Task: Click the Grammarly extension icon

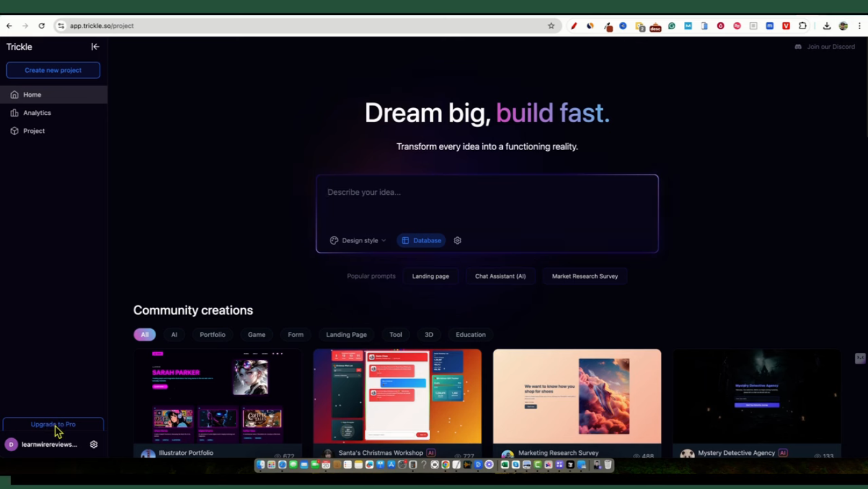Action: click(671, 26)
